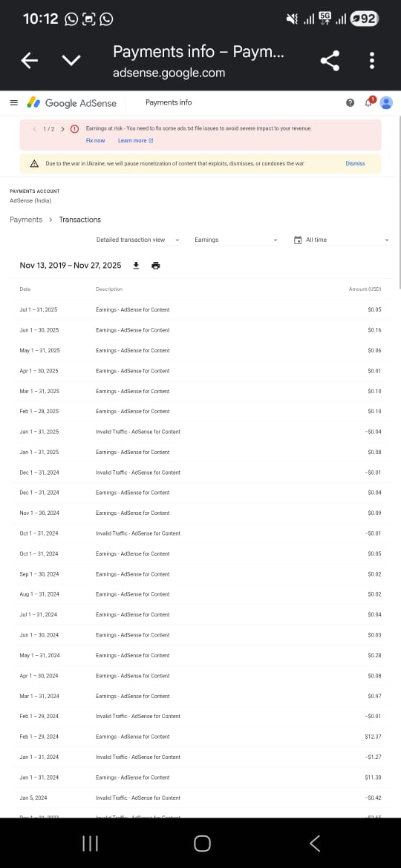Image resolution: width=401 pixels, height=868 pixels.
Task: Click the Amount (USD) column header
Action: point(365,289)
